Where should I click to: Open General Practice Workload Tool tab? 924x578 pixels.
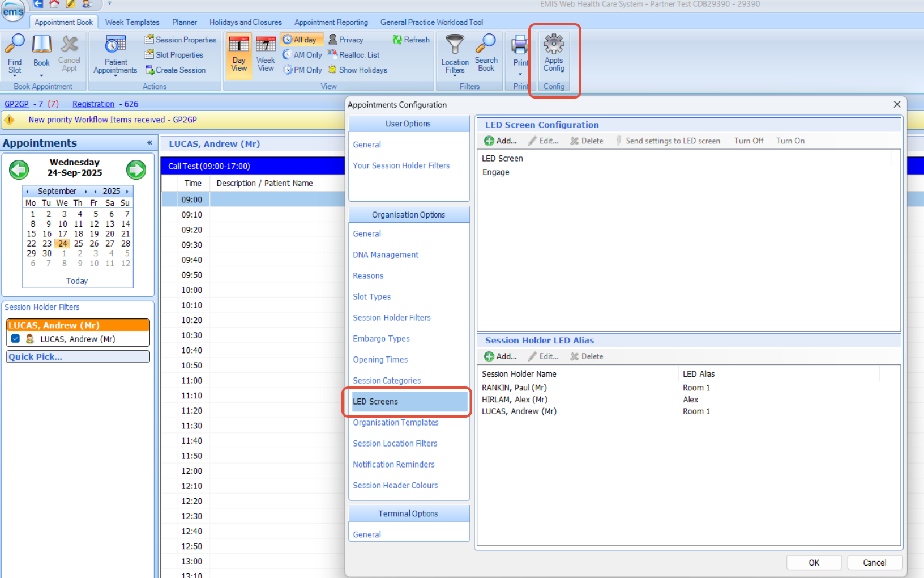click(x=431, y=22)
